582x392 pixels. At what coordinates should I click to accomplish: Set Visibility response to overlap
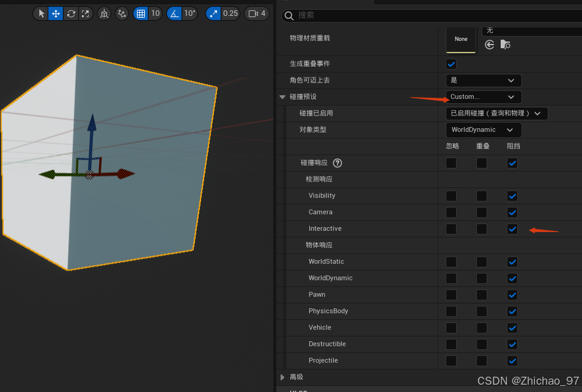pos(482,196)
